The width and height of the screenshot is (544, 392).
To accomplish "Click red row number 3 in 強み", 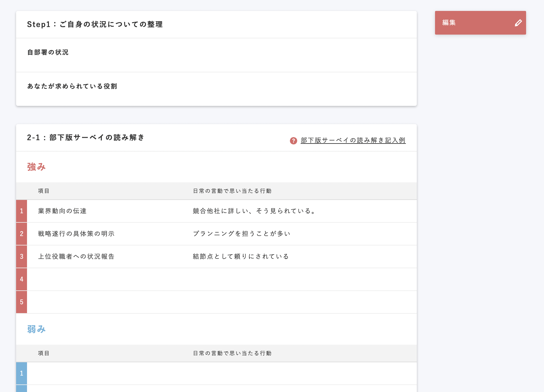I will (x=22, y=256).
